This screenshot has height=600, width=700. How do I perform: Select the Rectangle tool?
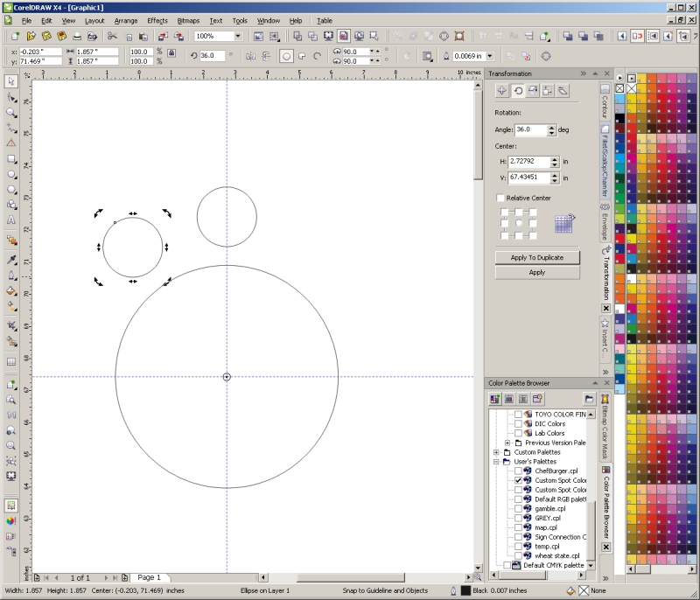(11, 159)
